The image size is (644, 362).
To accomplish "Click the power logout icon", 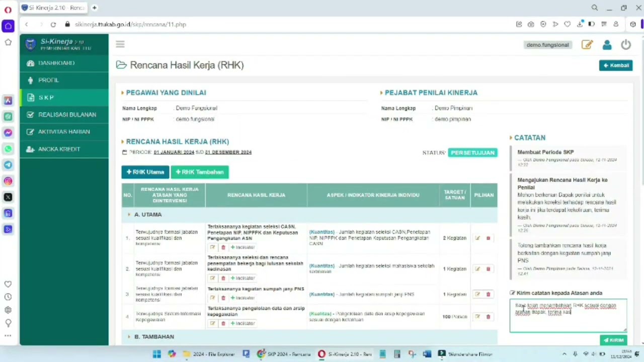I will point(626,45).
